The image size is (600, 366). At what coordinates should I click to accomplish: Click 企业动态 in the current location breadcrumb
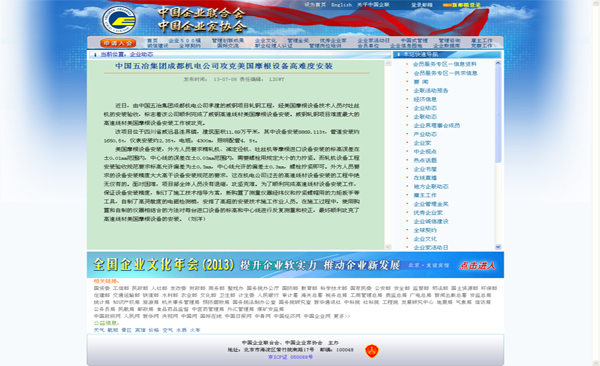[141, 54]
